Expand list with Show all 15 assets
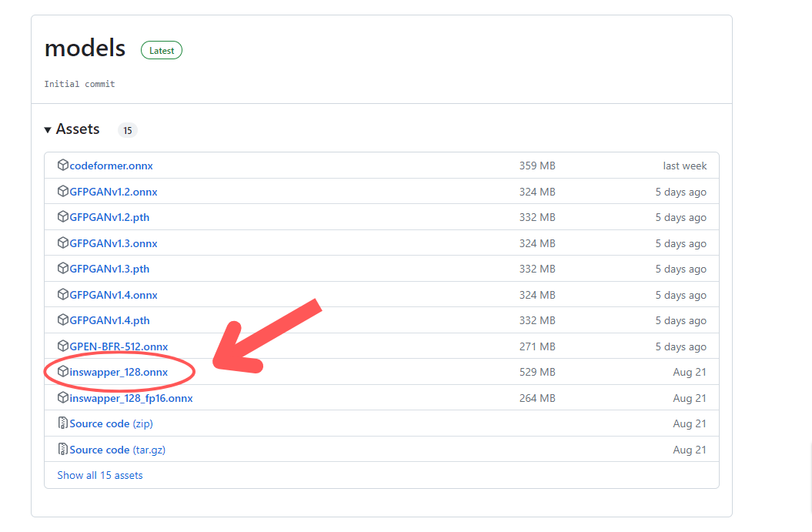The width and height of the screenshot is (812, 532). coord(100,475)
